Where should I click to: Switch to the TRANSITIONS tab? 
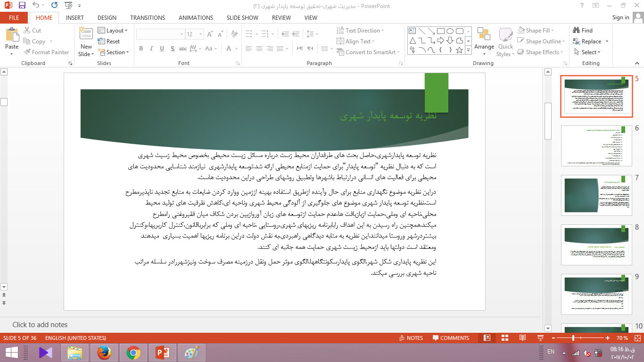coord(148,18)
